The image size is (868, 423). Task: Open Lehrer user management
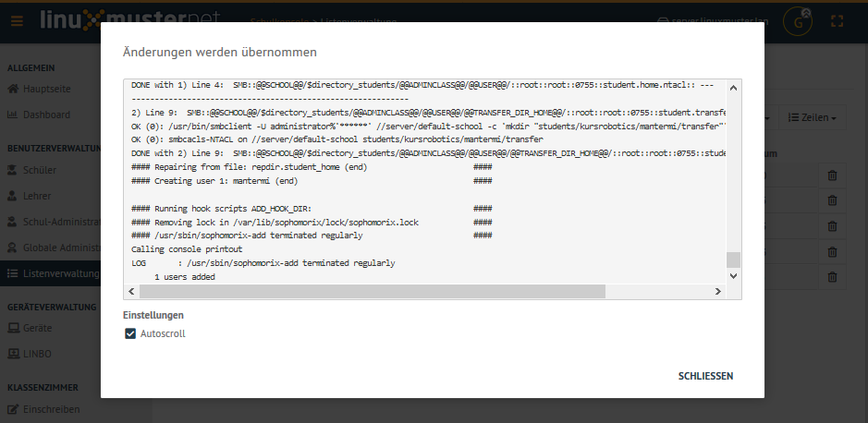pos(30,196)
